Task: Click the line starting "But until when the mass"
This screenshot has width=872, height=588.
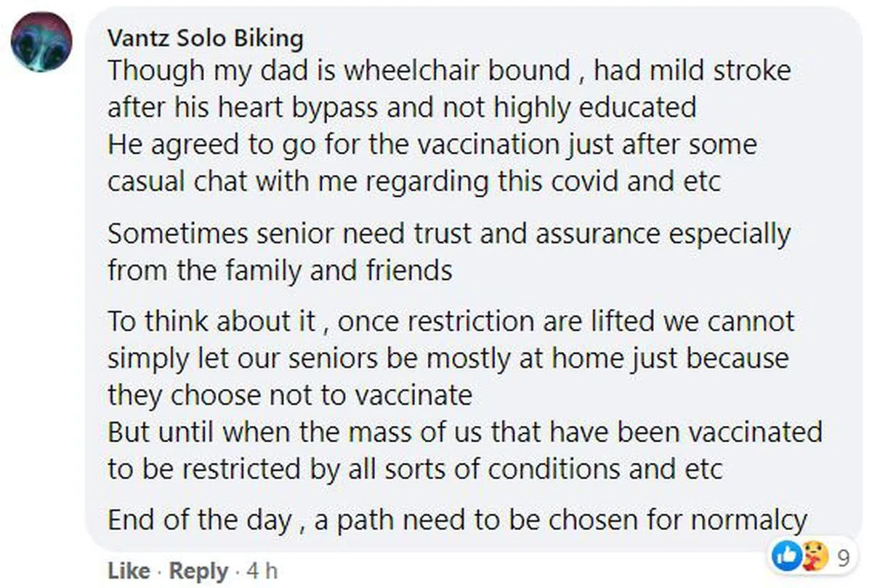Action: tap(464, 432)
